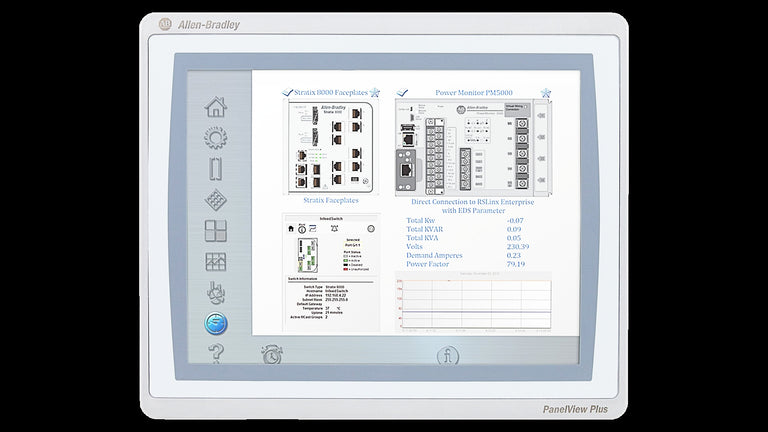Select the 0.05 Total KVA value
768x432 pixels.
pyautogui.click(x=514, y=238)
